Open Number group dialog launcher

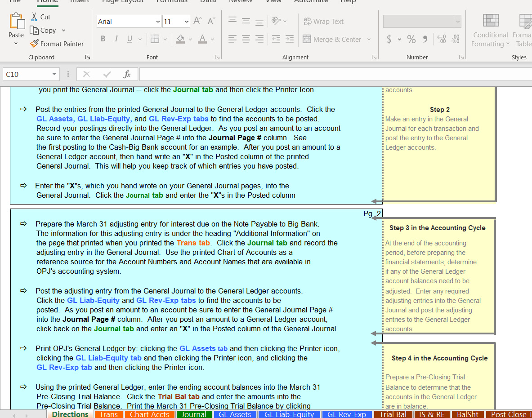click(461, 57)
